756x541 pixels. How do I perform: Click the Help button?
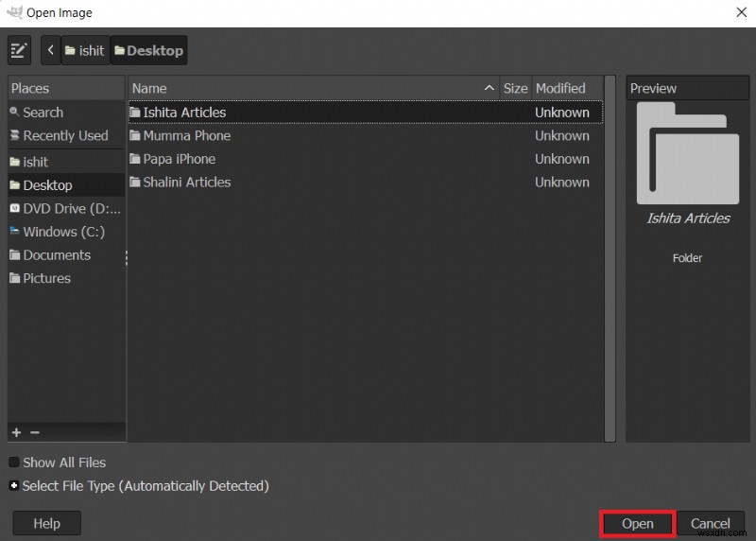click(46, 523)
